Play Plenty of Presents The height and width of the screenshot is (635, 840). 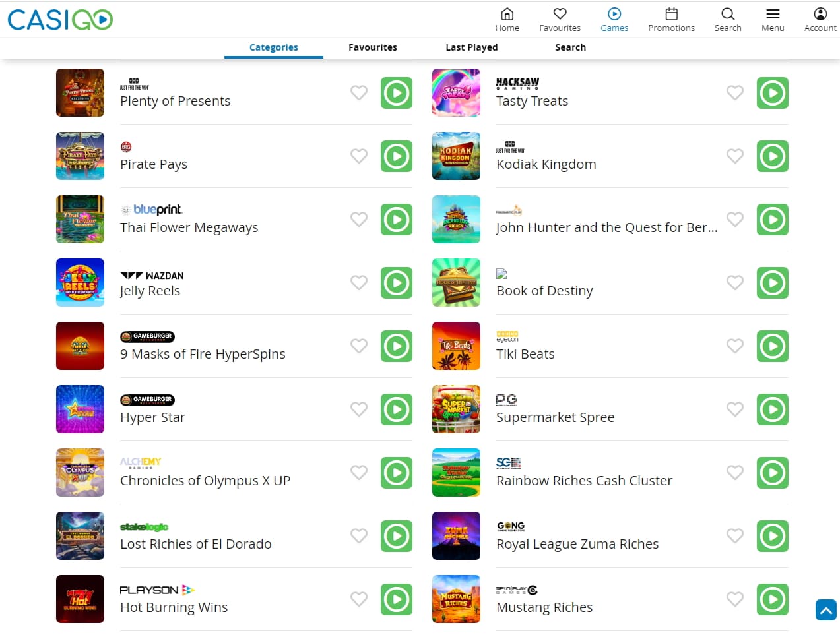[x=397, y=93]
